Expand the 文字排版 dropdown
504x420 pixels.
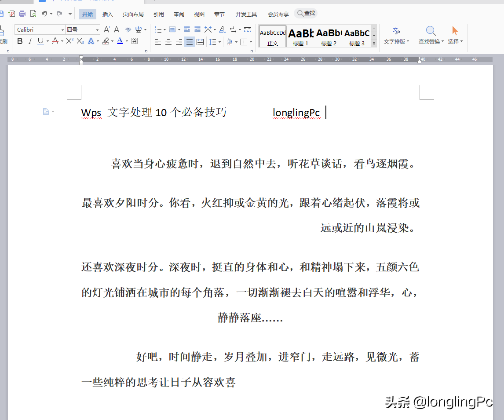408,41
